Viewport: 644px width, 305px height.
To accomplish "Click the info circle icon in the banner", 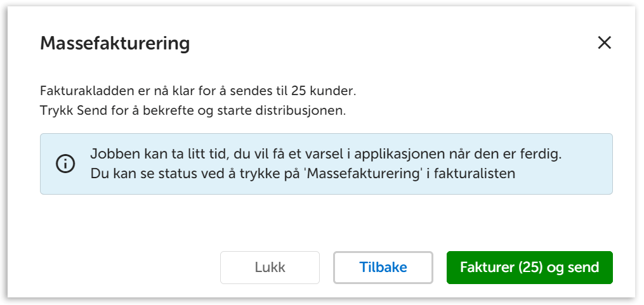I will pos(65,164).
